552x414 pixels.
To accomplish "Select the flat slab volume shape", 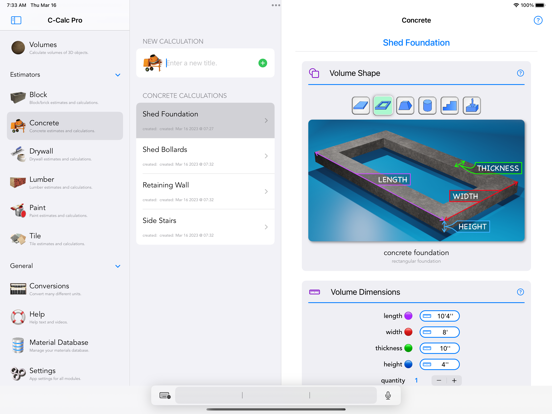I will (x=360, y=105).
